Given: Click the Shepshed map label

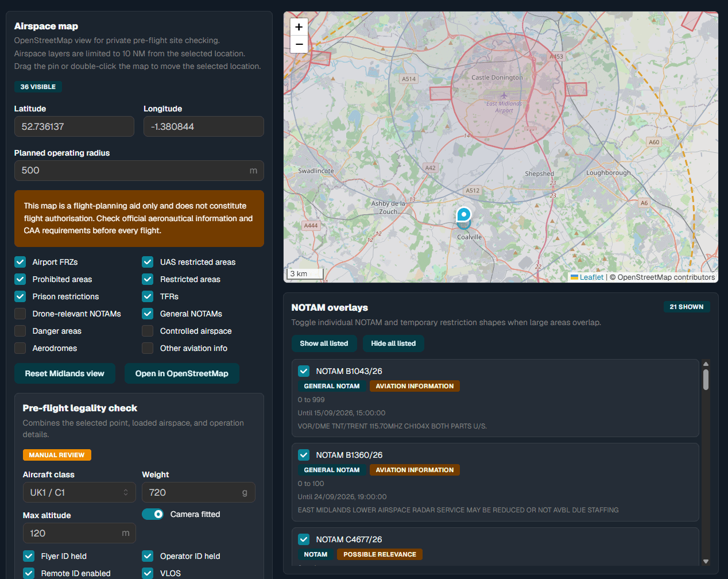Looking at the screenshot, I should 540,173.
